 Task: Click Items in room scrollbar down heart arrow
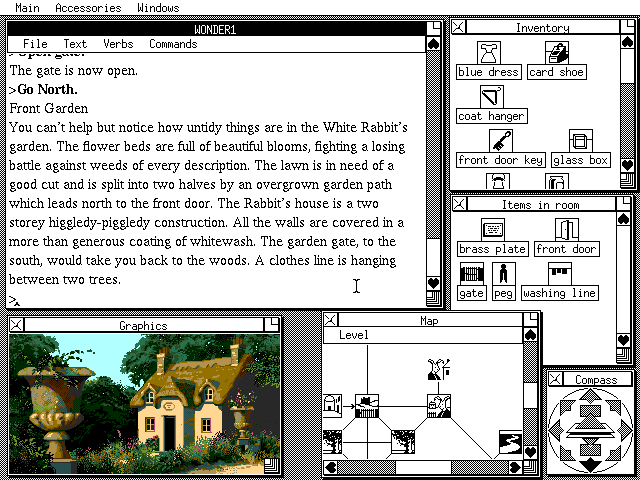[623, 340]
